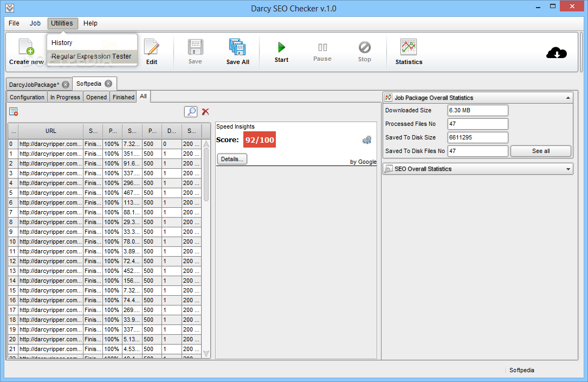Switch to Finished tab
This screenshot has height=382, width=588.
[124, 97]
